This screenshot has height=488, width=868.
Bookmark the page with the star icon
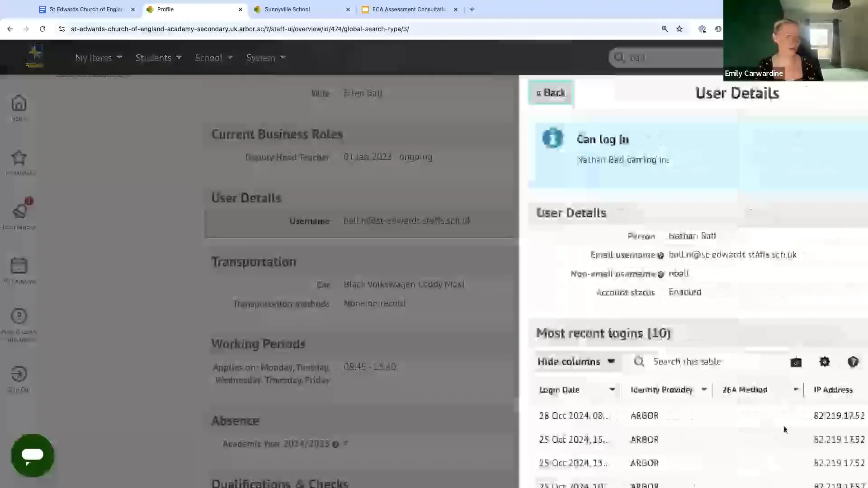pyautogui.click(x=680, y=29)
